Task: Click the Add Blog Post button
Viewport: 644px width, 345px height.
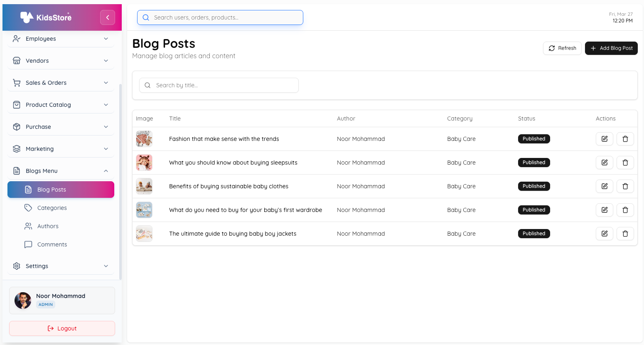Action: [611, 48]
